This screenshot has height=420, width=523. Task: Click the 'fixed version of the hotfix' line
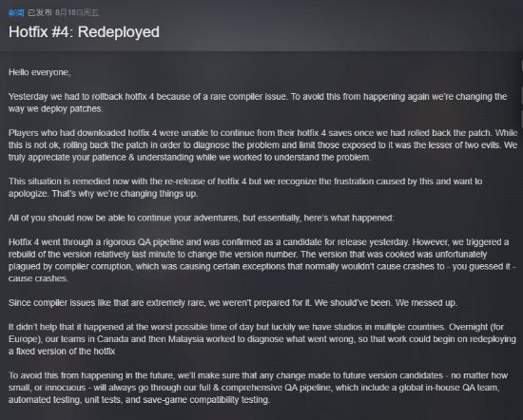[62, 352]
